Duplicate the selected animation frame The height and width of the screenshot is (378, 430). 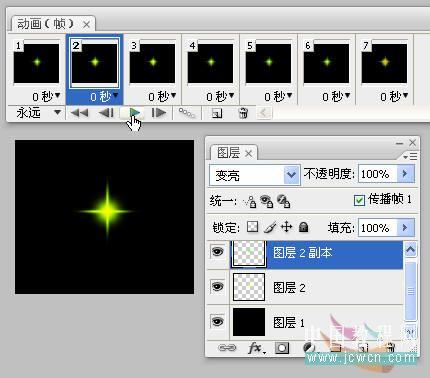(x=217, y=113)
